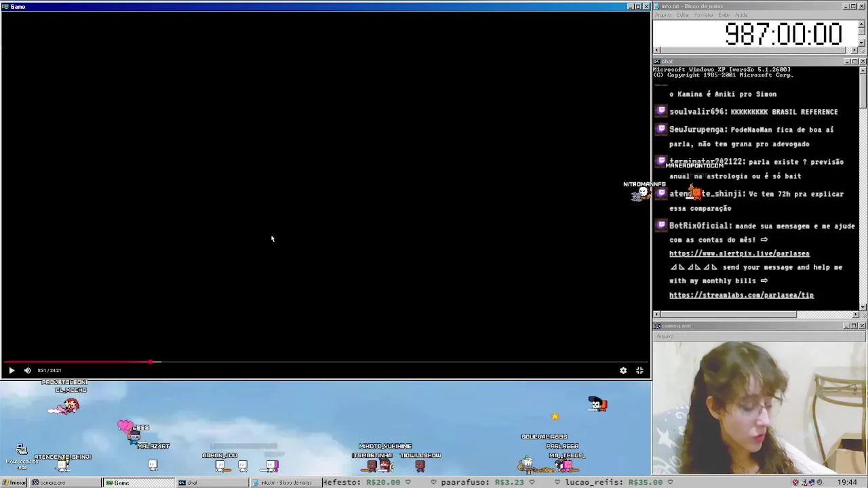Click the taskbar clock 19:44
The height and width of the screenshot is (488, 868).
(846, 483)
